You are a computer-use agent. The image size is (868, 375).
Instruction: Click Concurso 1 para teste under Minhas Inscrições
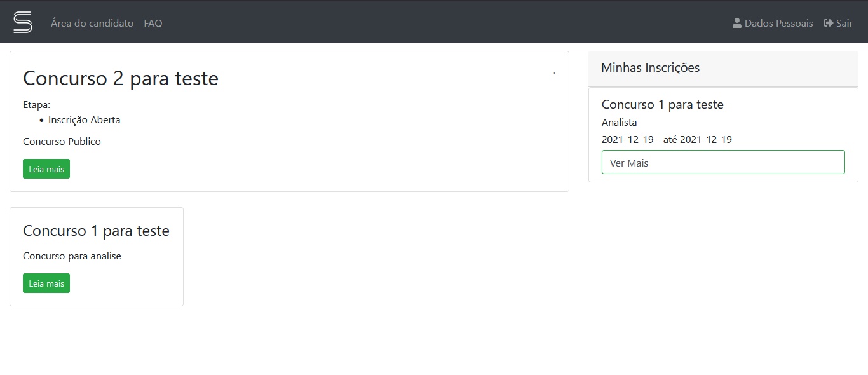(662, 104)
